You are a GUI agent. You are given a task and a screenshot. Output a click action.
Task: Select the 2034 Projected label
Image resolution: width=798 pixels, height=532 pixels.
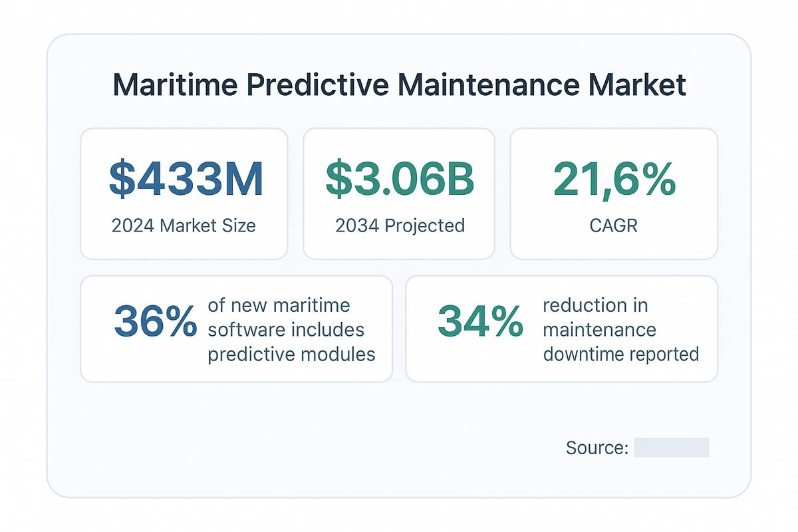click(x=398, y=225)
